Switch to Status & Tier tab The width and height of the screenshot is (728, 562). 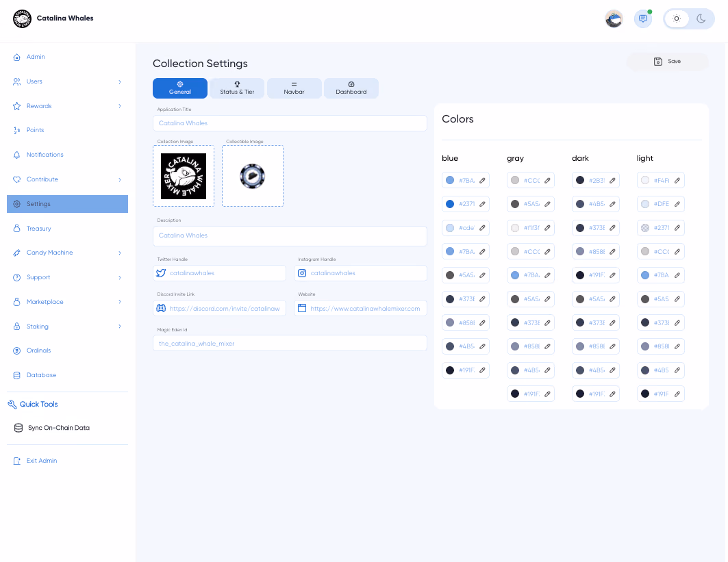point(237,88)
